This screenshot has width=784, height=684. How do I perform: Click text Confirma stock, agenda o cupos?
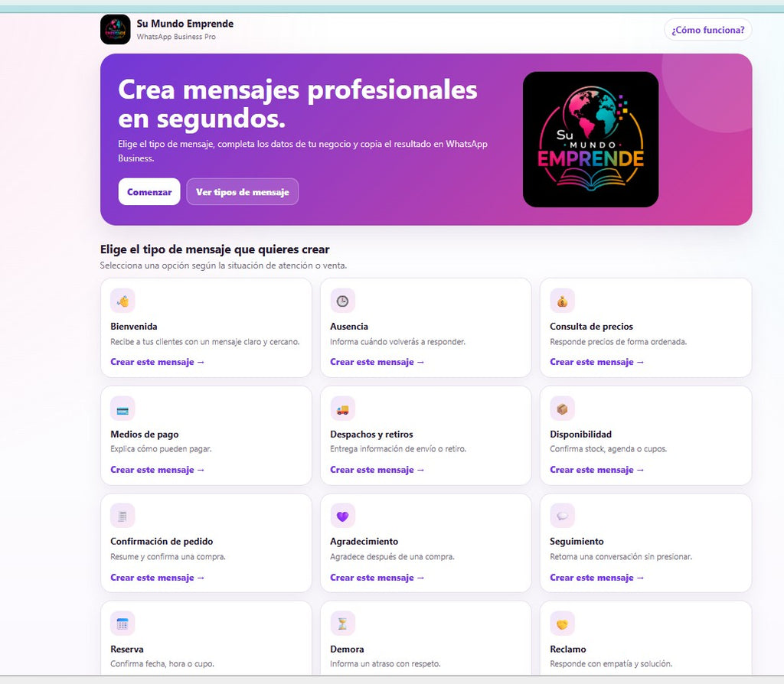coord(609,449)
